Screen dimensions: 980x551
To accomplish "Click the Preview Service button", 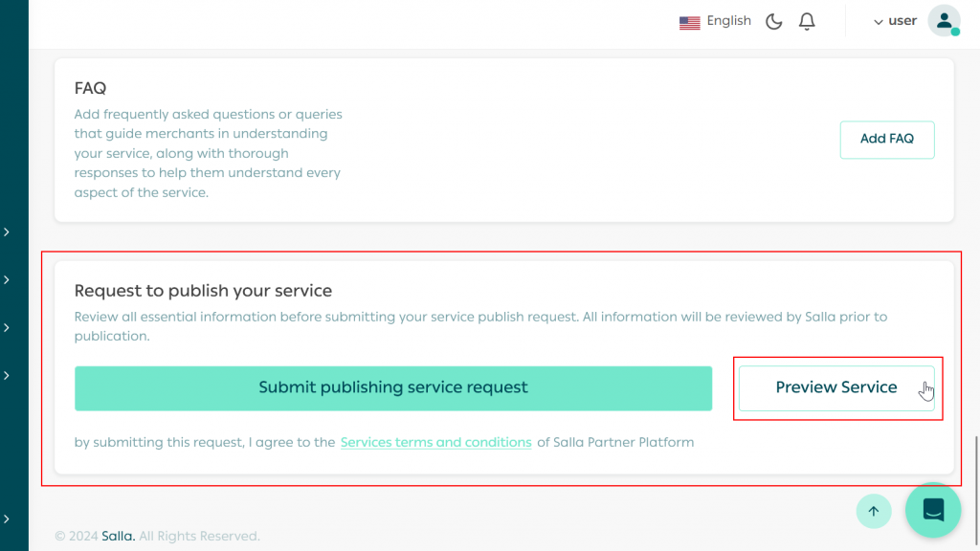I will point(836,387).
